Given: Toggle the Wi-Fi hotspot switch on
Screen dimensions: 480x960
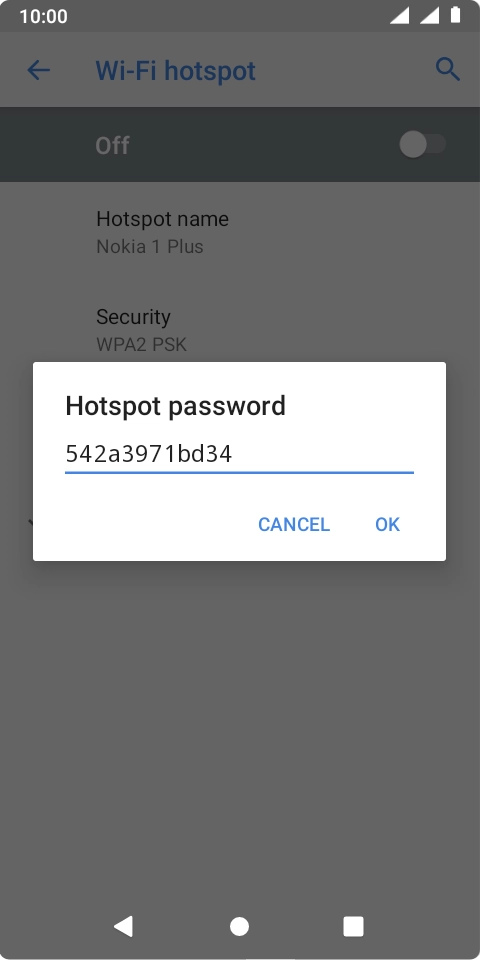Looking at the screenshot, I should 422,145.
